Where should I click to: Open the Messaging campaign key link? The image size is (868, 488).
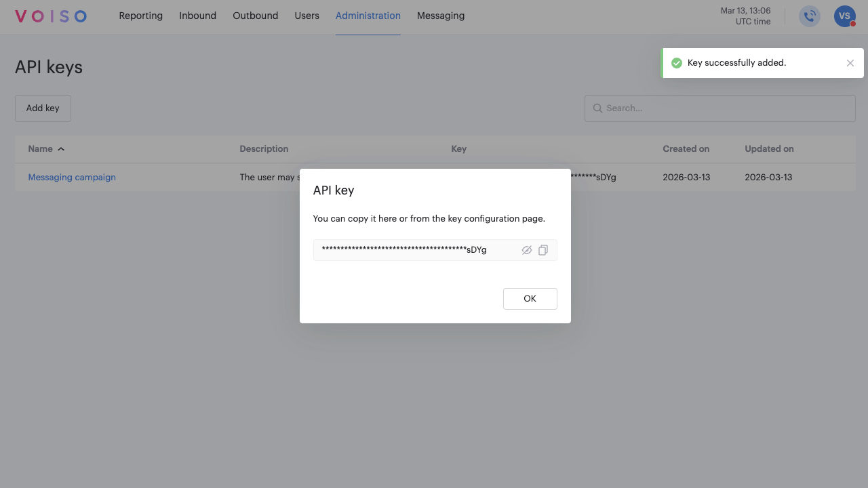[71, 177]
